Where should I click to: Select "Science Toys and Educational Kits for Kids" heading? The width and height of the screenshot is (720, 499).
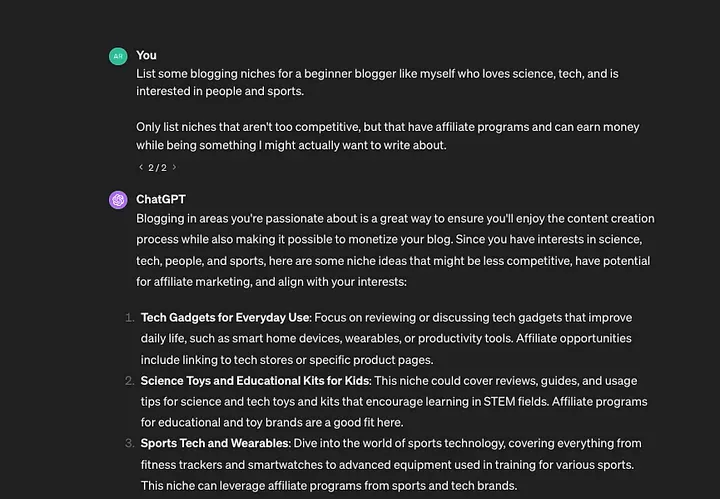point(255,381)
